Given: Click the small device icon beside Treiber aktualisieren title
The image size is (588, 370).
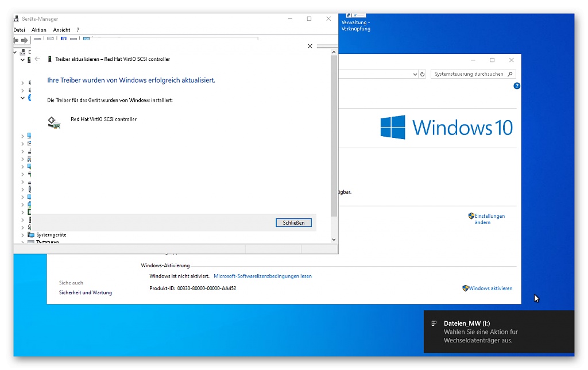Looking at the screenshot, I should point(49,59).
